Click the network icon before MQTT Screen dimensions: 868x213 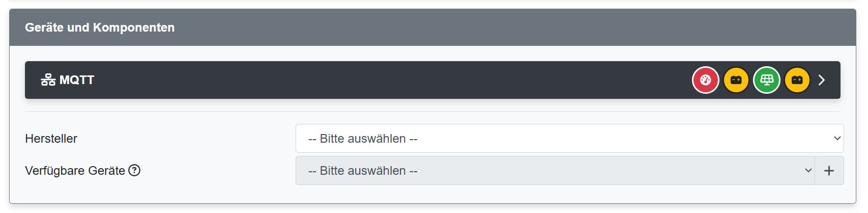pos(48,80)
